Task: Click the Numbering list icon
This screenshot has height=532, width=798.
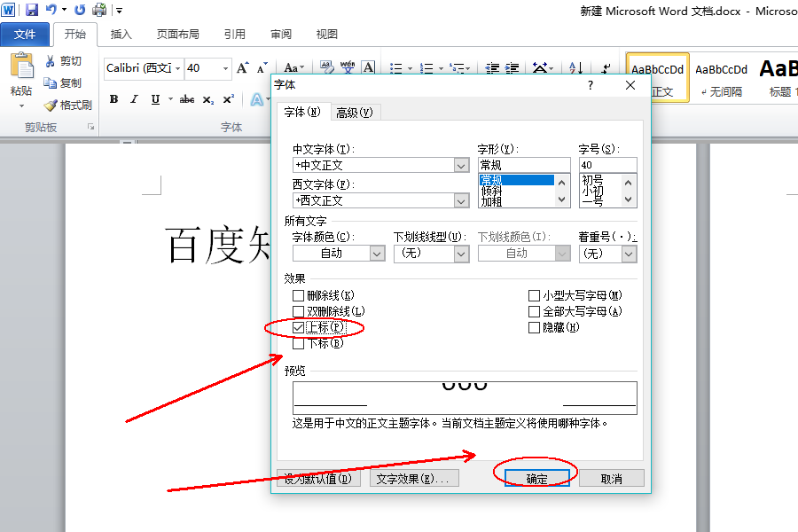Action: coord(426,68)
